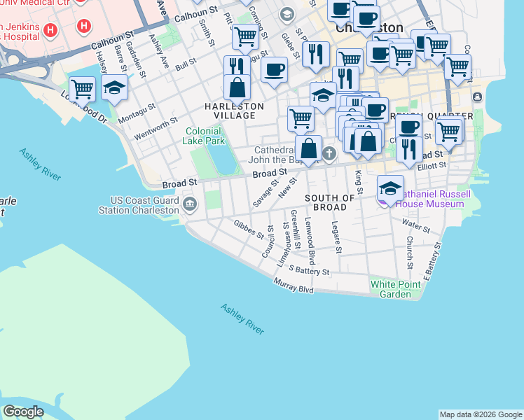524x420 pixels.
Task: Click the Map data ©2026 Google attribution
Action: (x=481, y=414)
